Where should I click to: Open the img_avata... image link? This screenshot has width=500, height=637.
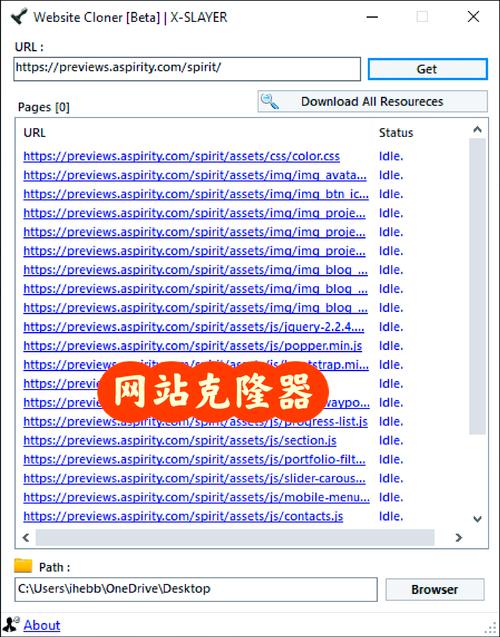195,175
